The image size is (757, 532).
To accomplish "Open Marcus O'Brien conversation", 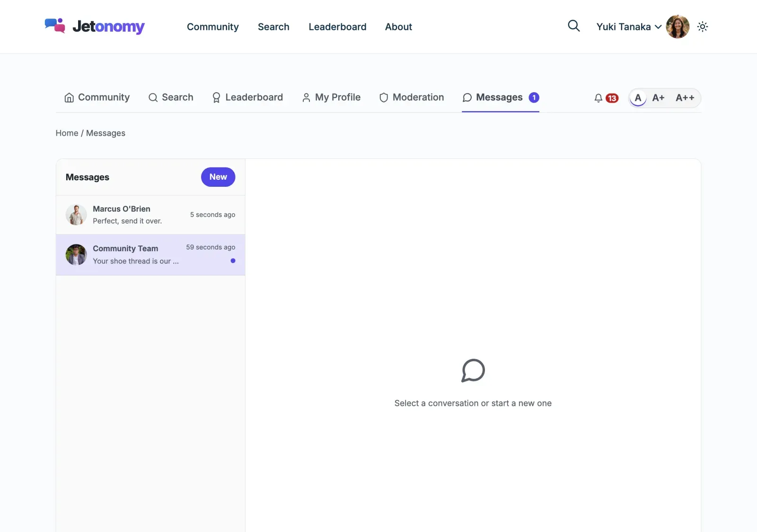I will point(150,215).
